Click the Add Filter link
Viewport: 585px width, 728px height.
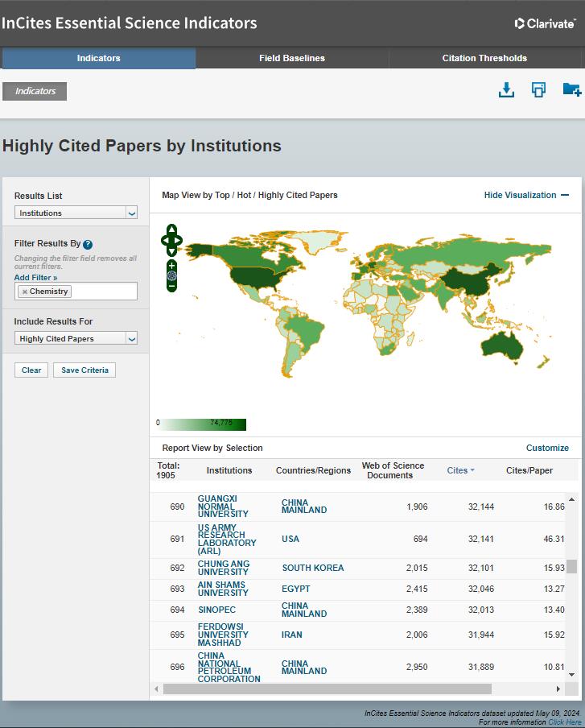point(35,277)
